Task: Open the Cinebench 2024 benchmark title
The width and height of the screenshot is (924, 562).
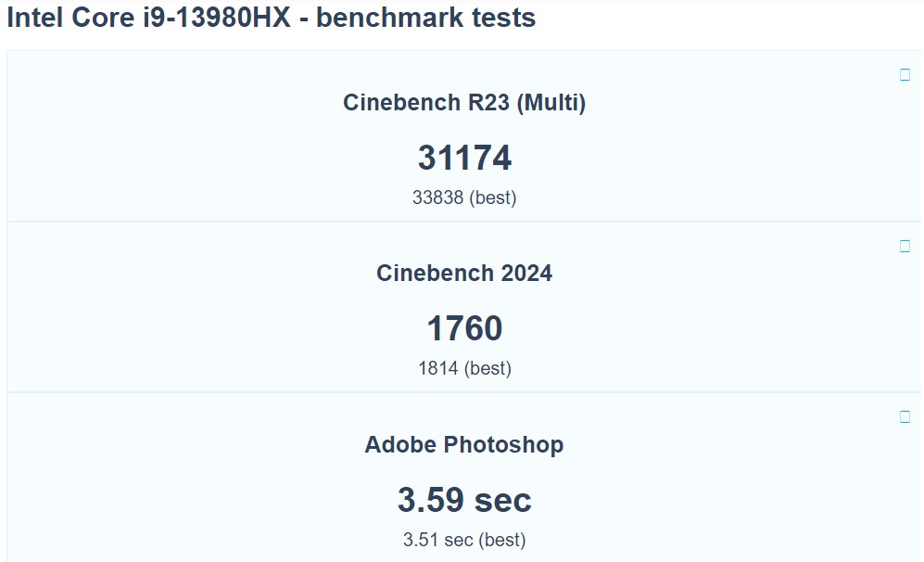Action: (464, 274)
